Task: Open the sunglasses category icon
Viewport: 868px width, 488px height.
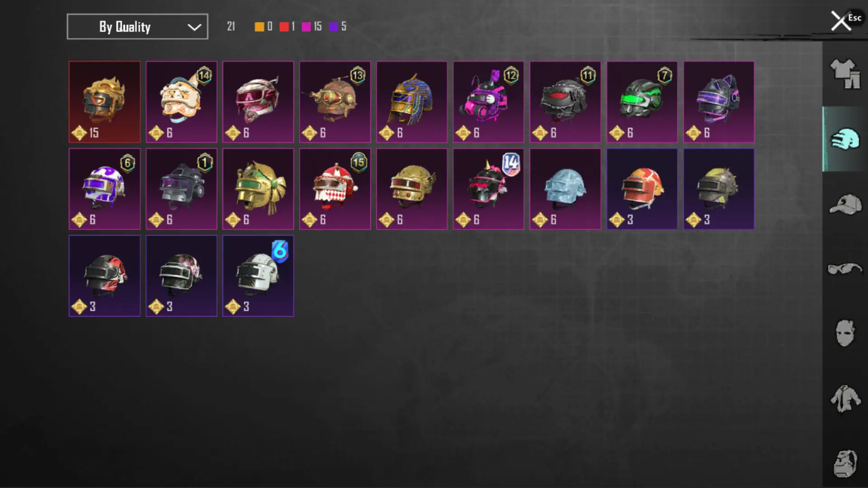Action: pyautogui.click(x=845, y=269)
